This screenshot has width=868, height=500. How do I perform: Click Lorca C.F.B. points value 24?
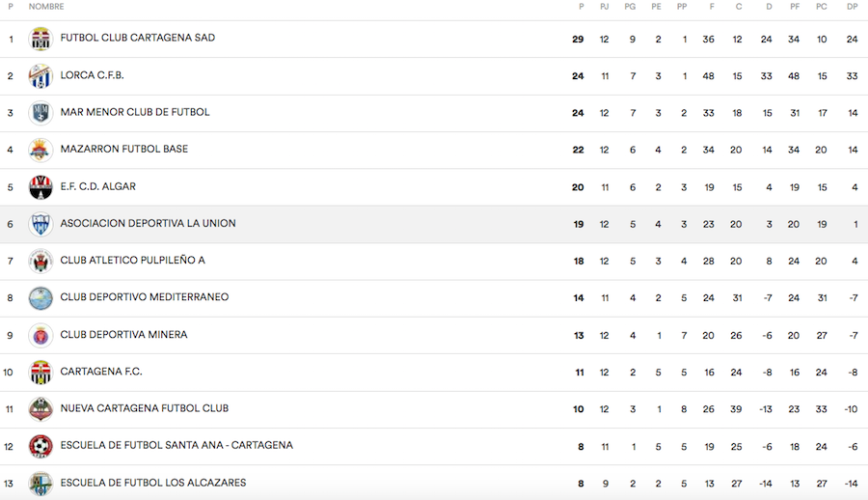pyautogui.click(x=579, y=75)
